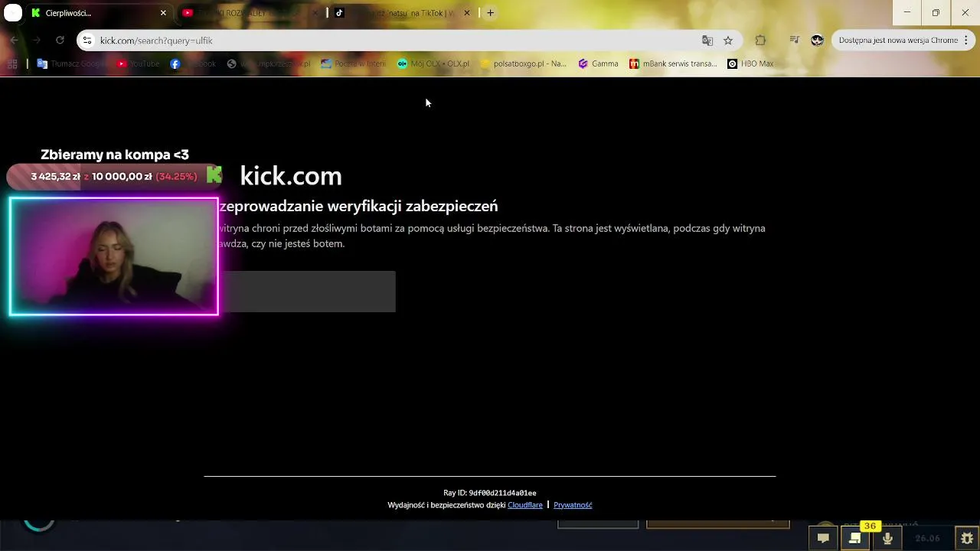Minimize the Chrome window
980x551 pixels.
point(907,13)
